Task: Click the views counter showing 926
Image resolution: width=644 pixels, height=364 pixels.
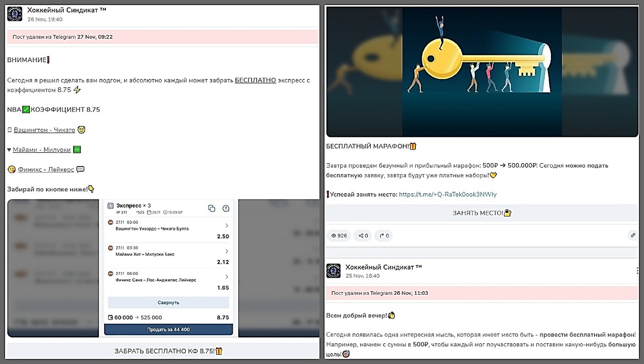Action: click(x=339, y=236)
